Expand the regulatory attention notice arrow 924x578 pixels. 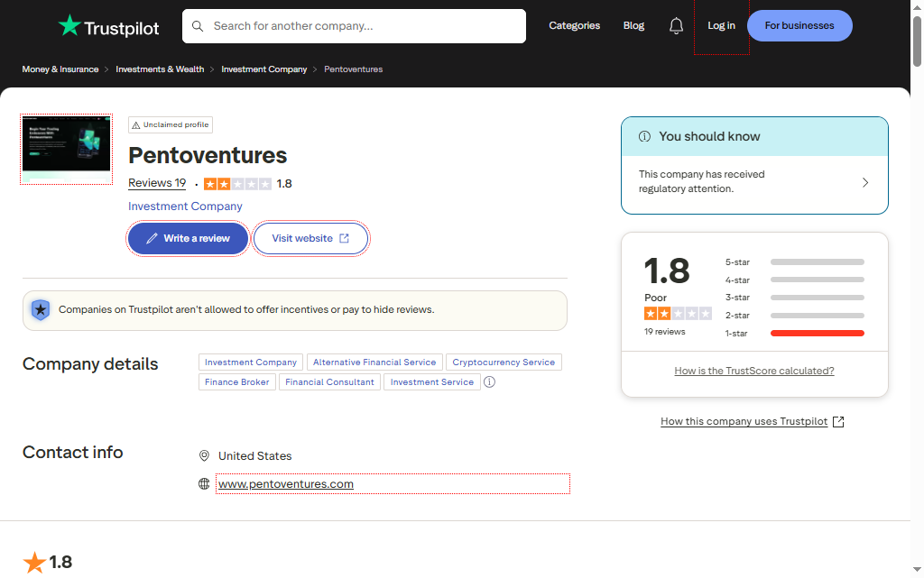point(864,182)
